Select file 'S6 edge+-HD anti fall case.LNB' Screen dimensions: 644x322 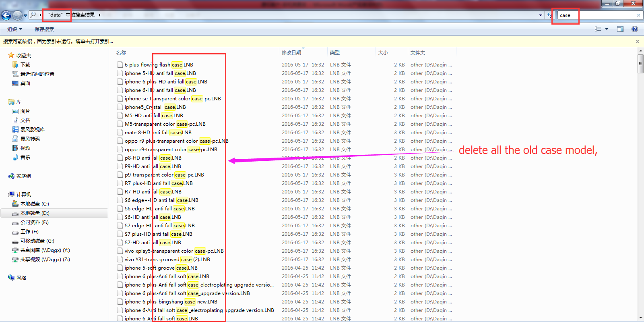coord(161,200)
